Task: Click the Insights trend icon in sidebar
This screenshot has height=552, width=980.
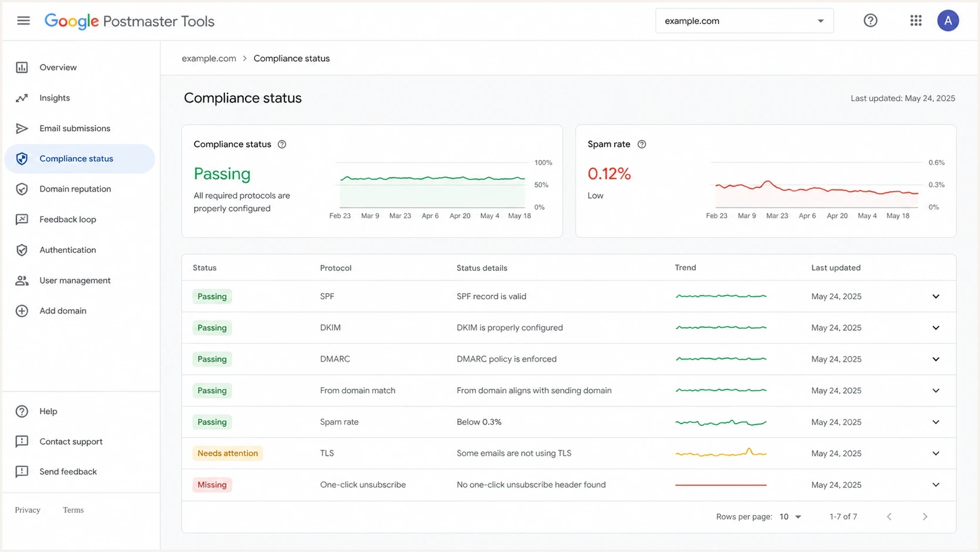Action: [22, 98]
